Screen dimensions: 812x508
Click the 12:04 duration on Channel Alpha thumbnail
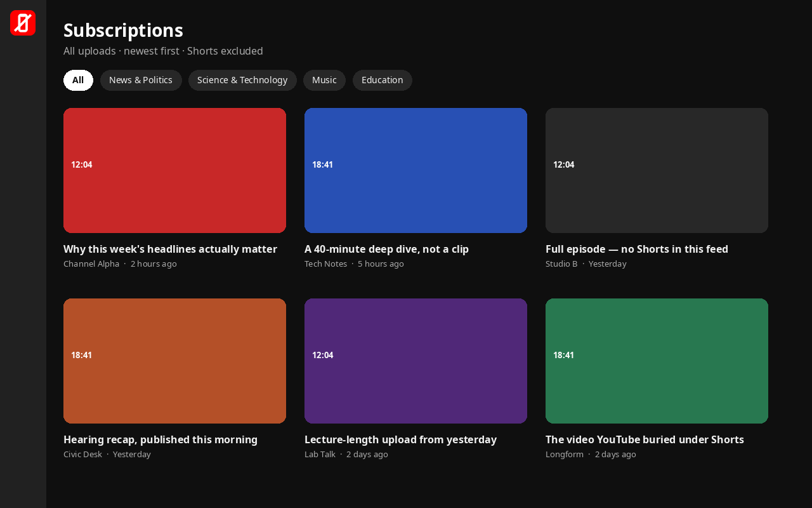(82, 164)
